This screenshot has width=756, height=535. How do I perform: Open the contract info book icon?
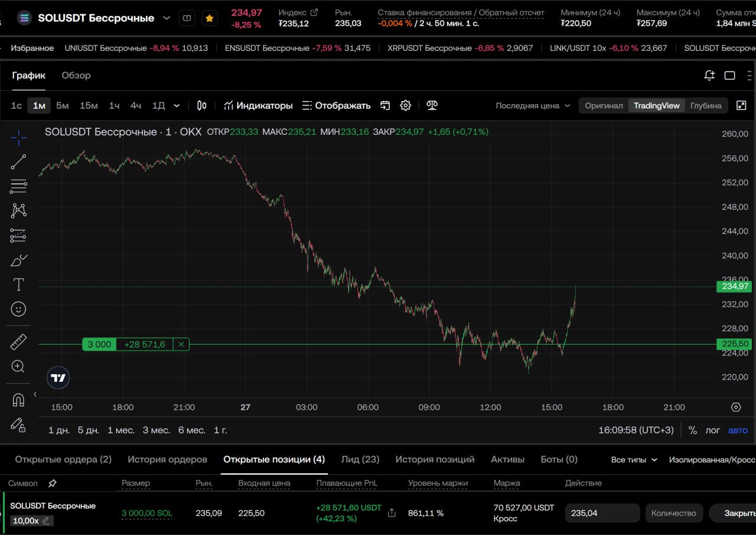(x=187, y=18)
